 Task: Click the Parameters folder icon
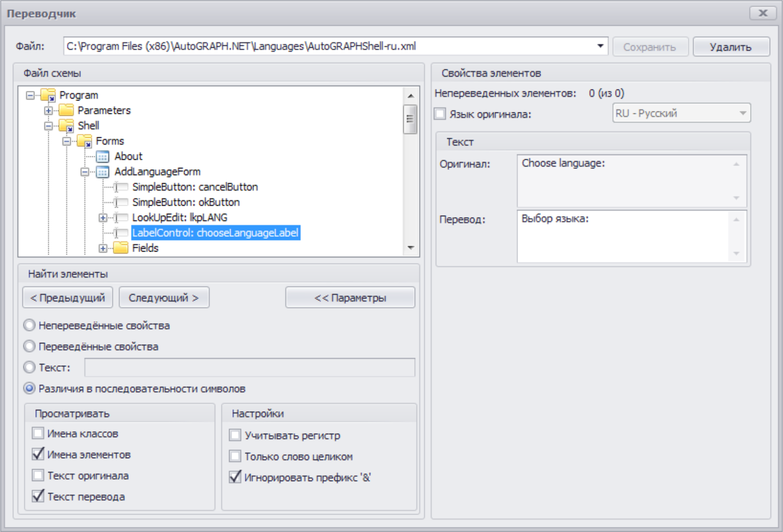67,110
